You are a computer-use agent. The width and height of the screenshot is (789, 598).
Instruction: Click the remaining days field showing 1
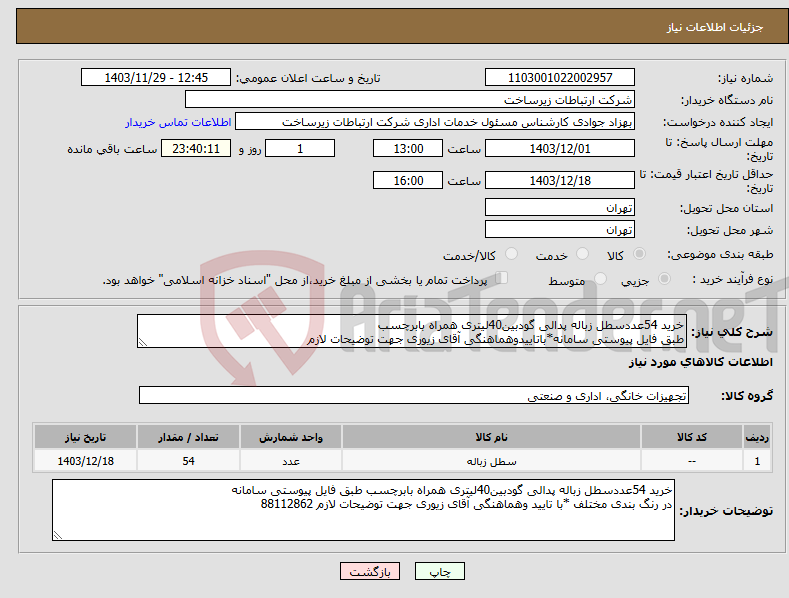tap(300, 148)
